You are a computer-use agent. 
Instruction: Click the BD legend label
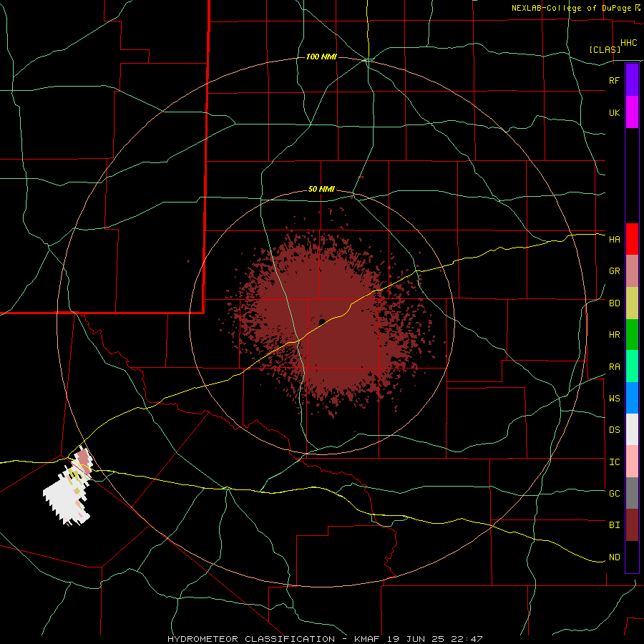click(x=614, y=303)
